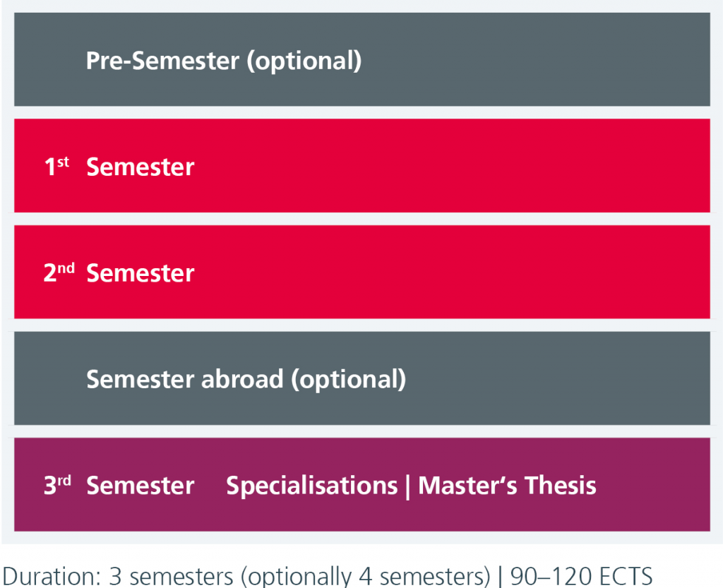This screenshot has width=723, height=588.
Task: Click the 2nd ordinal label
Action: (59, 272)
